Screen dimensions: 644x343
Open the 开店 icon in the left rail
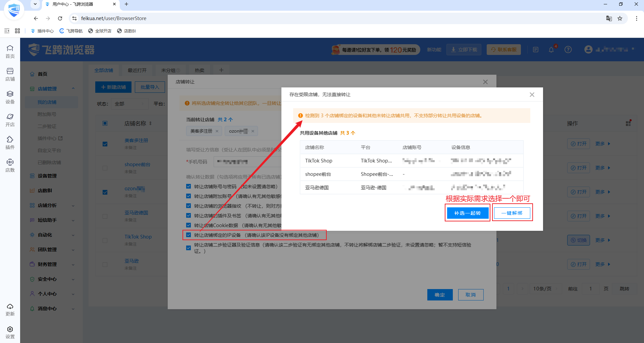pos(10,120)
